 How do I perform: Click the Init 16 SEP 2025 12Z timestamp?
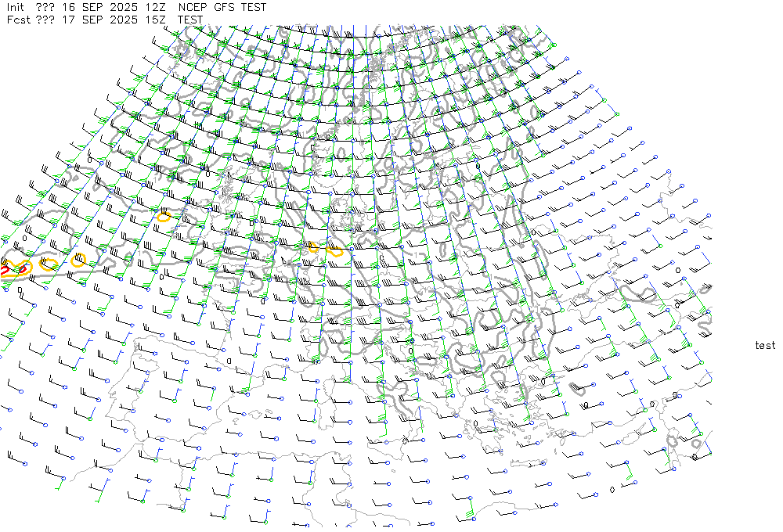[88, 8]
